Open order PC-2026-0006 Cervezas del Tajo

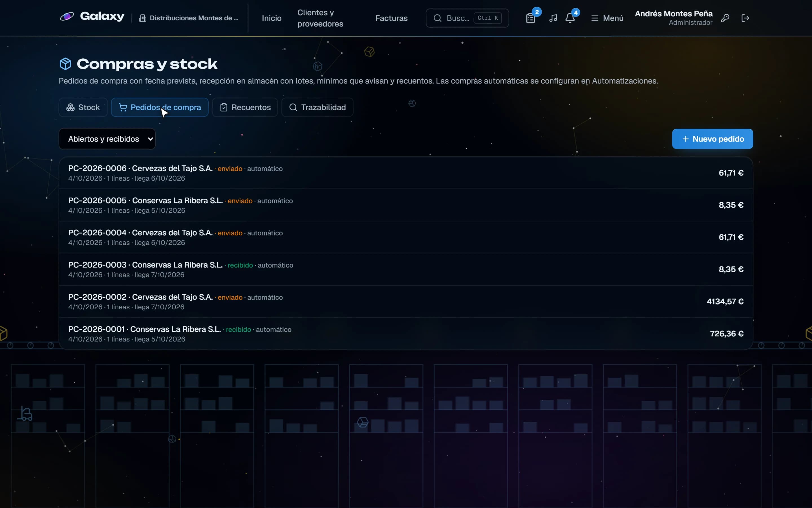click(406, 173)
